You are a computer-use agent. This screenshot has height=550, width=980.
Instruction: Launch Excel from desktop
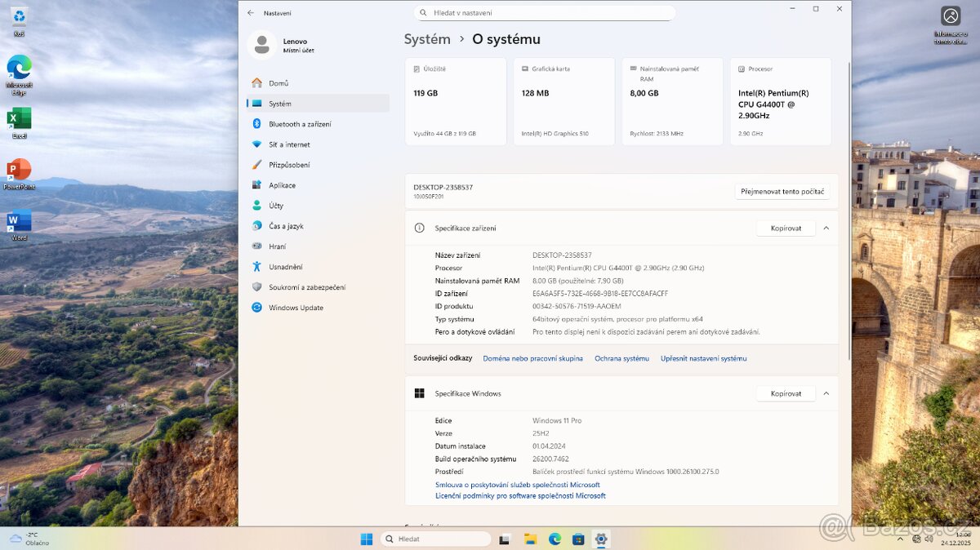pos(18,118)
